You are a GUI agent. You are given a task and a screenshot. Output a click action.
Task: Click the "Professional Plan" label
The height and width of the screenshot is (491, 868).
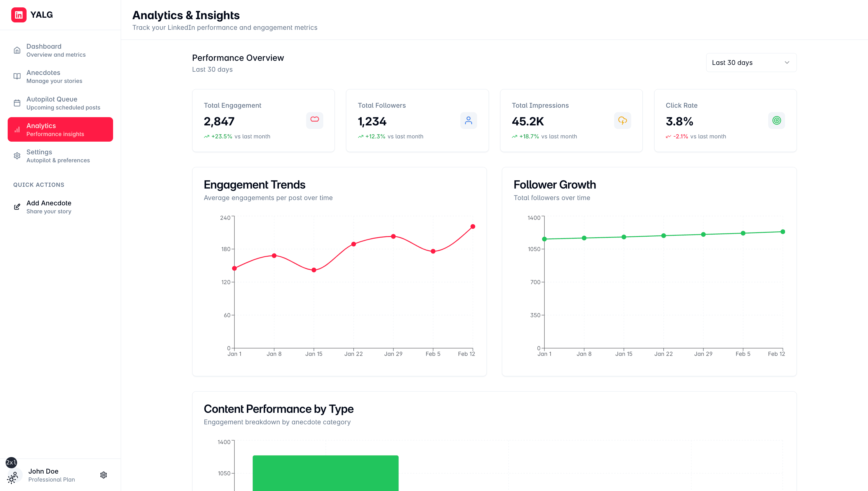tap(52, 479)
